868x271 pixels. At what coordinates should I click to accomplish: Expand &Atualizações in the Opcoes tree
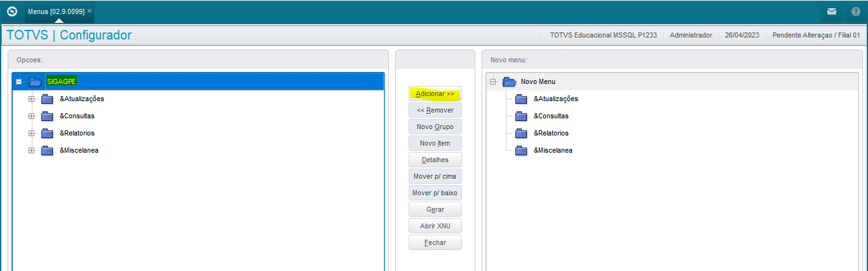click(31, 99)
